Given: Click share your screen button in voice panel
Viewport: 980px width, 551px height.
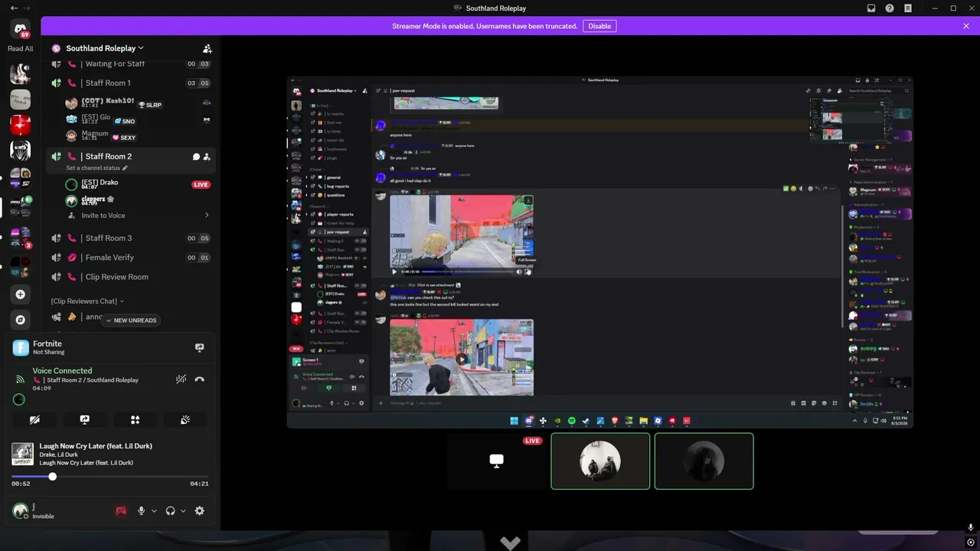Looking at the screenshot, I should click(x=85, y=419).
